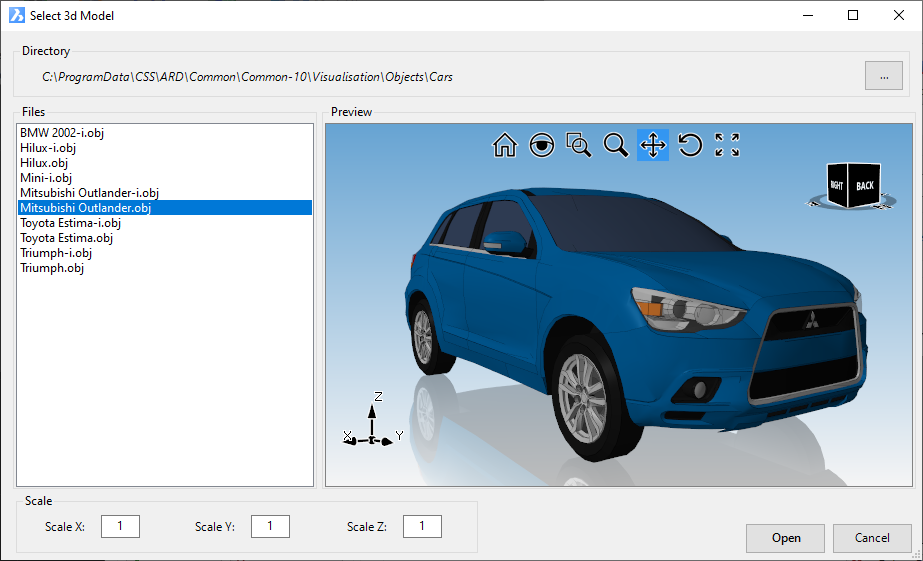Select Toyota Estima.obj file
This screenshot has width=923, height=561.
pyautogui.click(x=165, y=238)
